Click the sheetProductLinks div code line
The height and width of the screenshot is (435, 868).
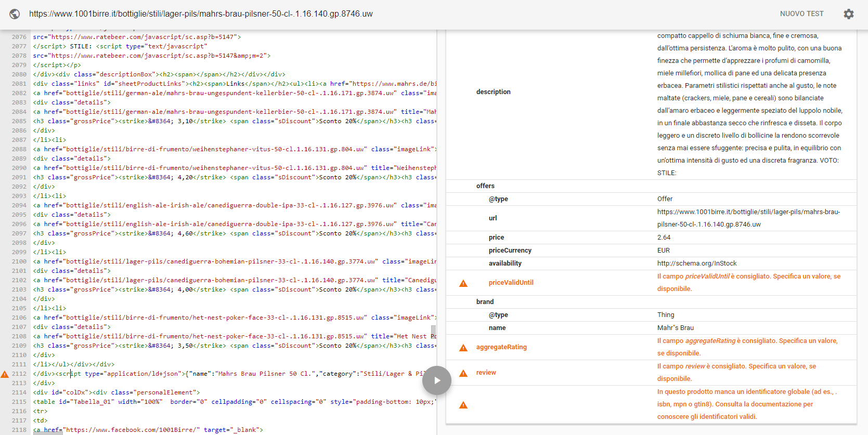click(x=234, y=84)
